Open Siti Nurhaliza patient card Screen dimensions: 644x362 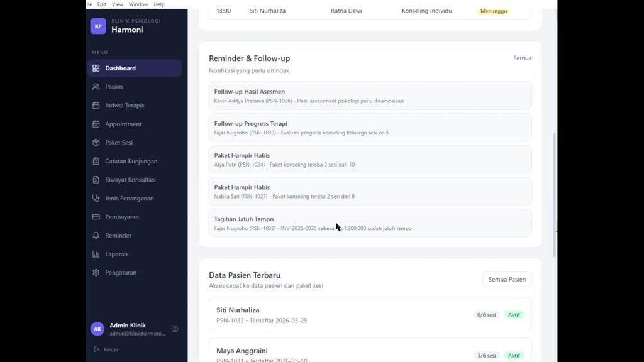click(370, 315)
